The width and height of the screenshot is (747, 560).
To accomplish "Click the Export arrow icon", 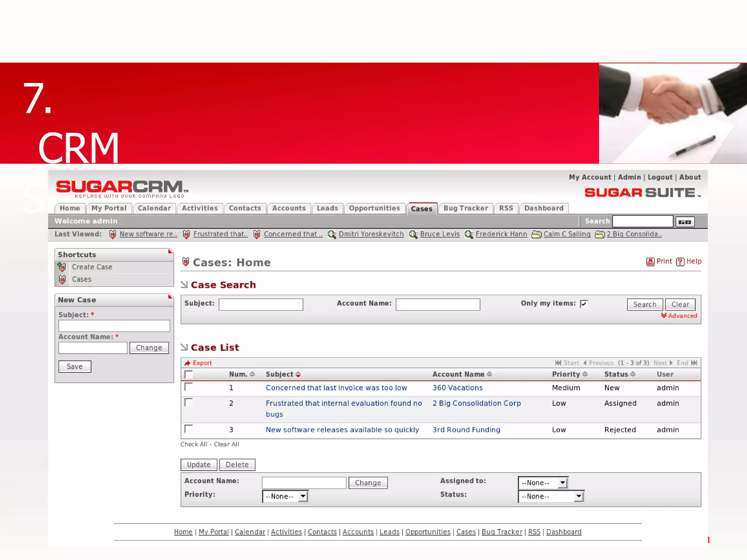I will pyautogui.click(x=187, y=363).
